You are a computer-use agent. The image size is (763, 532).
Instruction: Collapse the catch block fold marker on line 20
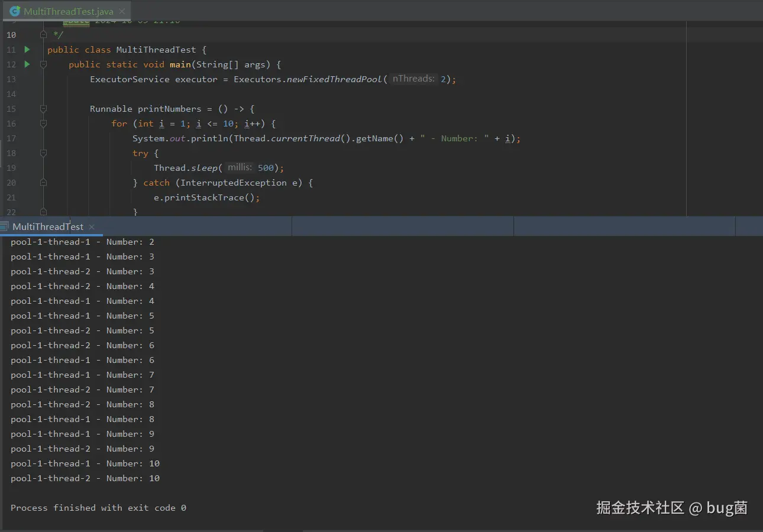pos(43,183)
